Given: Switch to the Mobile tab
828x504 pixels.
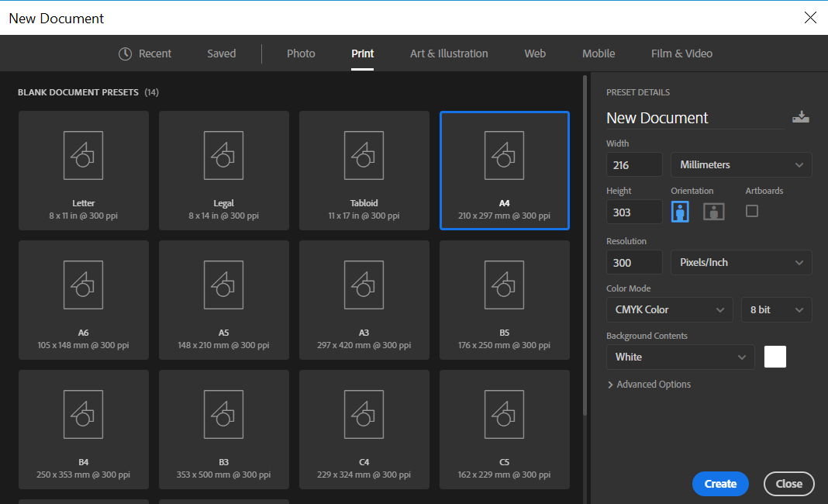Looking at the screenshot, I should [x=599, y=54].
